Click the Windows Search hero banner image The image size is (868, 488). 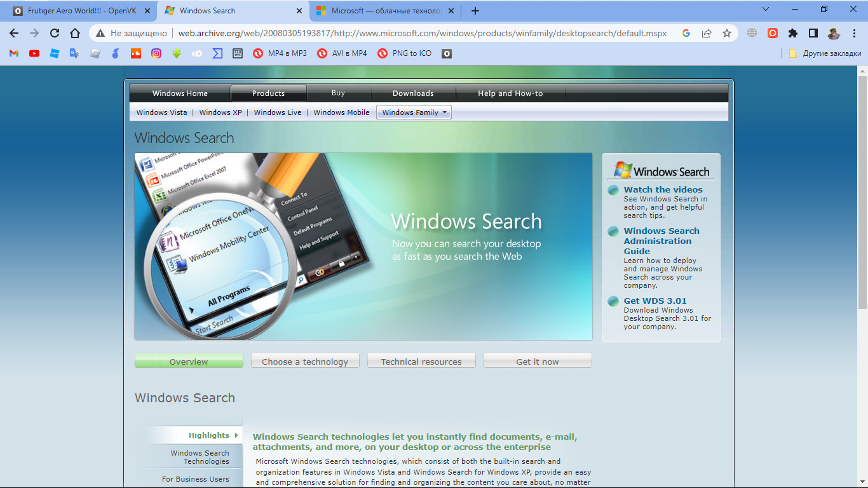[363, 247]
